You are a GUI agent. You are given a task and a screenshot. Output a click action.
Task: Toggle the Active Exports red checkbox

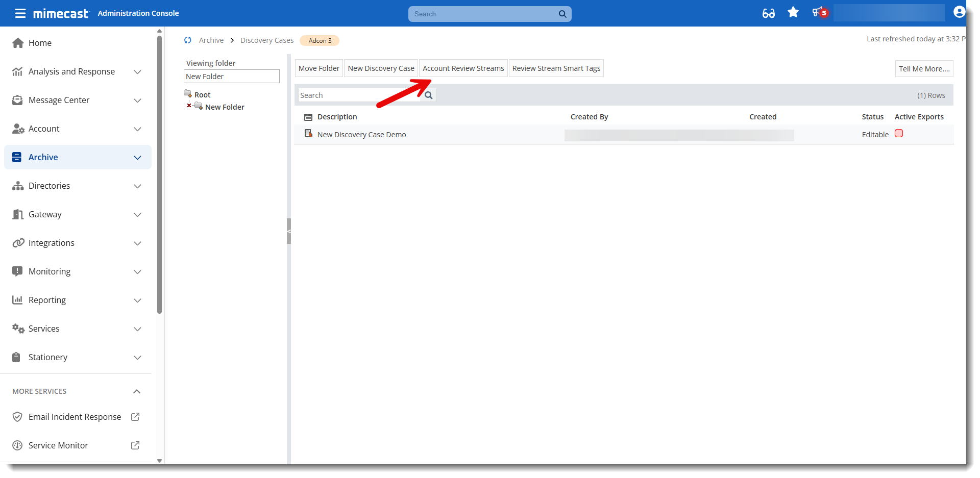[899, 134]
